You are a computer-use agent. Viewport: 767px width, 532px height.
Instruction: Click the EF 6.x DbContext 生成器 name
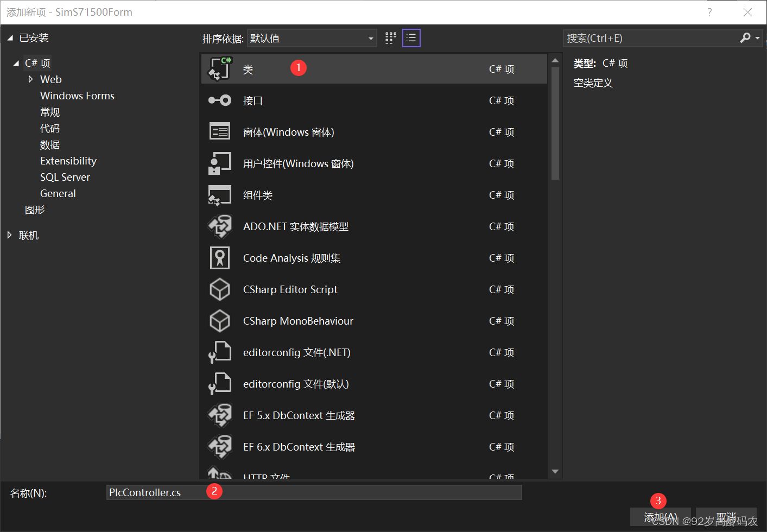point(299,447)
